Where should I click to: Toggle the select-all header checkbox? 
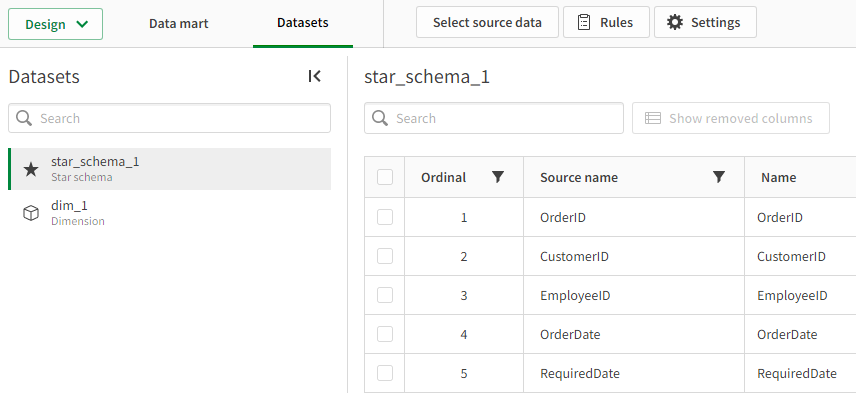click(385, 177)
